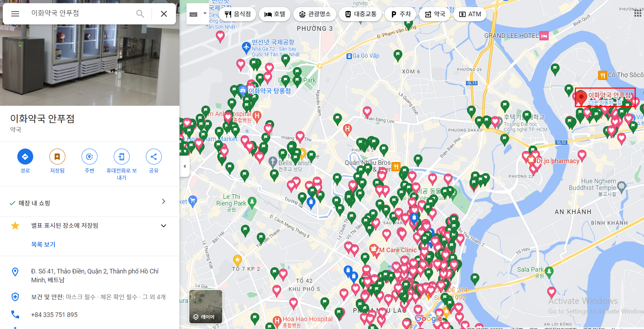The height and width of the screenshot is (329, 644).
Task: Filter map by 주차 parking
Action: 401,14
